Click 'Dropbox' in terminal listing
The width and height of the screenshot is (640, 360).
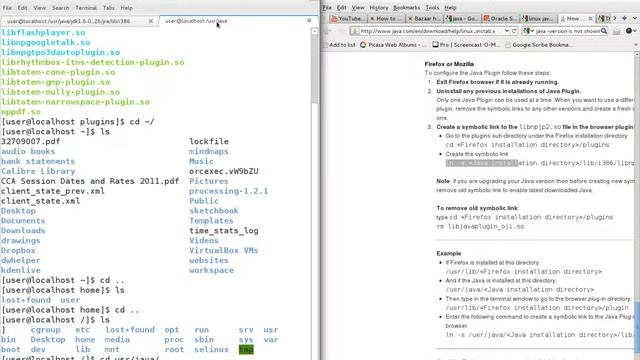pos(18,251)
